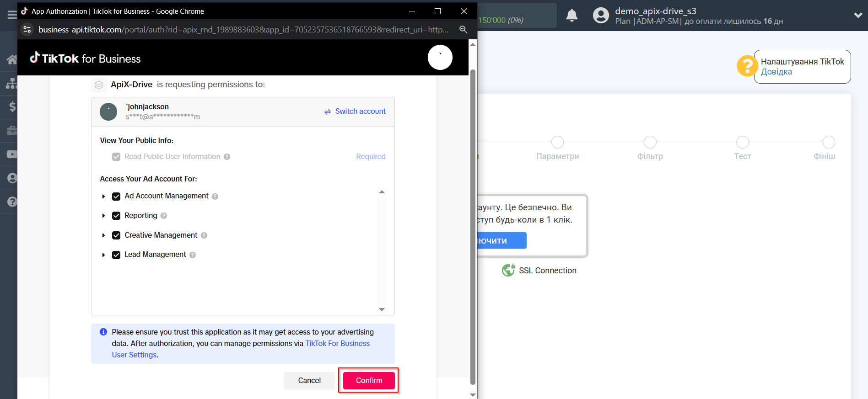This screenshot has width=868, height=399.
Task: Click the TikTok favicon in window title bar
Action: click(x=24, y=11)
